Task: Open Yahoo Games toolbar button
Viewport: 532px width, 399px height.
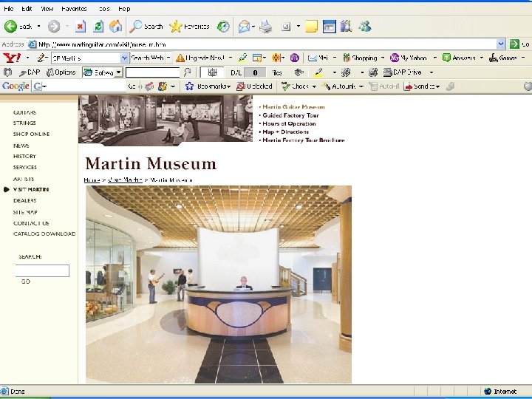Action: [503, 58]
